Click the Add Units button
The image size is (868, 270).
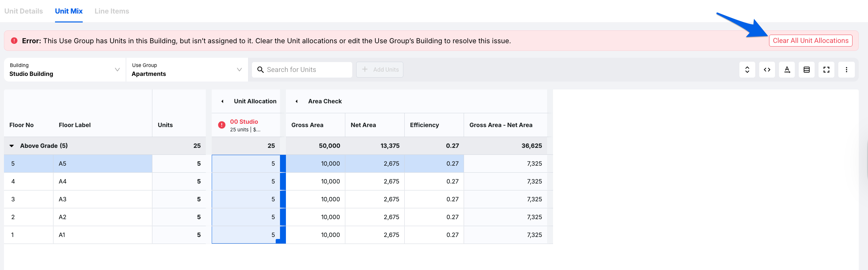point(379,70)
